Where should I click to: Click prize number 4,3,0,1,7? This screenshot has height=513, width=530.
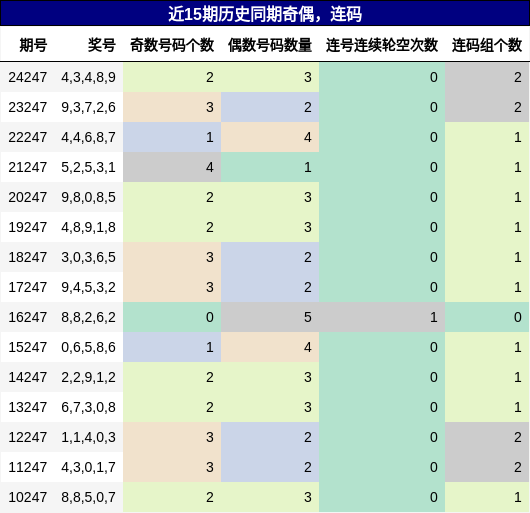pyautogui.click(x=89, y=467)
